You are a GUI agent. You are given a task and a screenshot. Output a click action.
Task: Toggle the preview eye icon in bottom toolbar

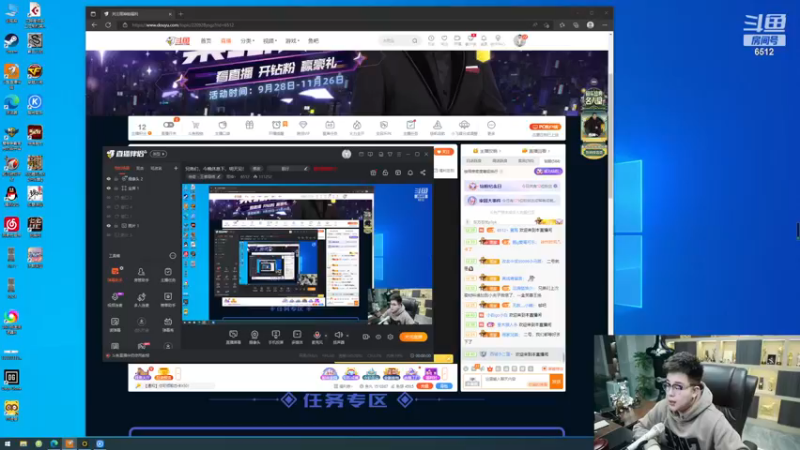(x=378, y=337)
